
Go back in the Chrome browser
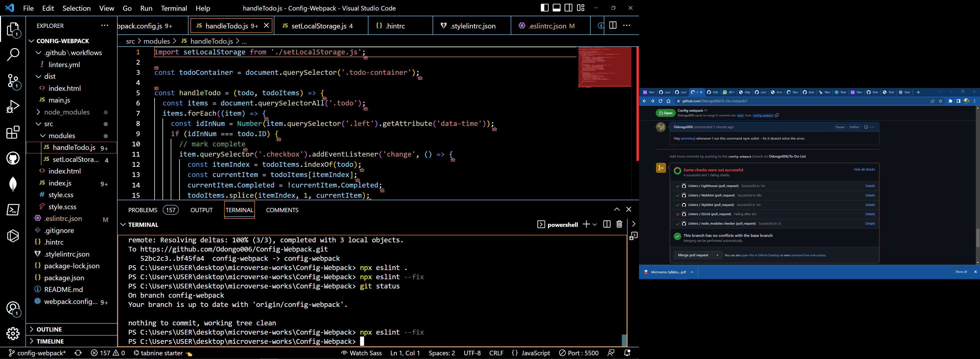[x=645, y=101]
